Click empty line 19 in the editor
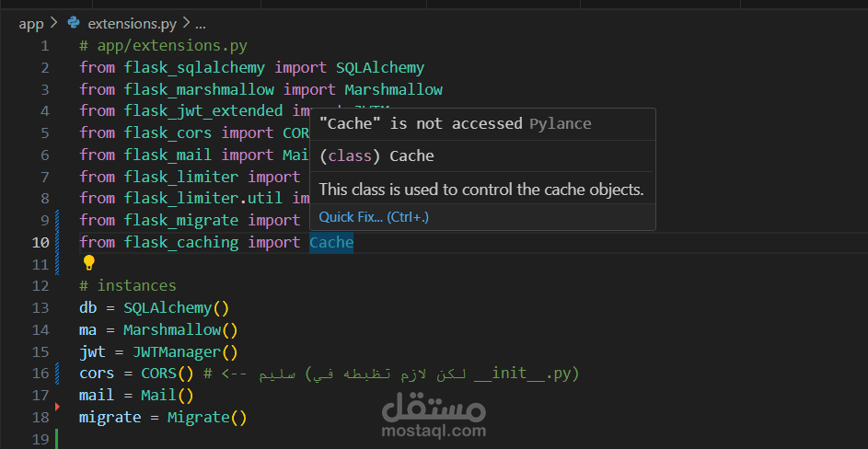This screenshot has height=449, width=868. tap(276, 439)
